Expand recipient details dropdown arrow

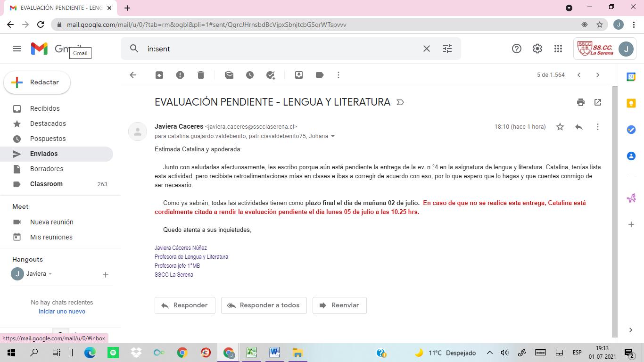[333, 137]
